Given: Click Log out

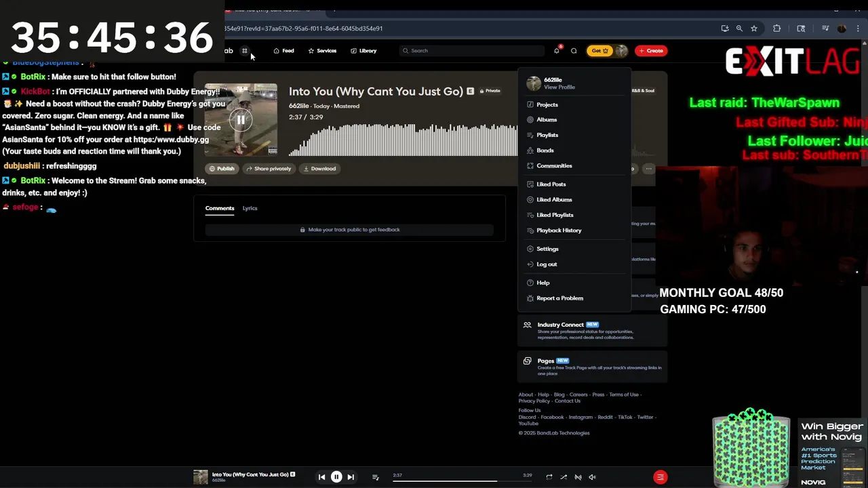Looking at the screenshot, I should (x=574, y=264).
